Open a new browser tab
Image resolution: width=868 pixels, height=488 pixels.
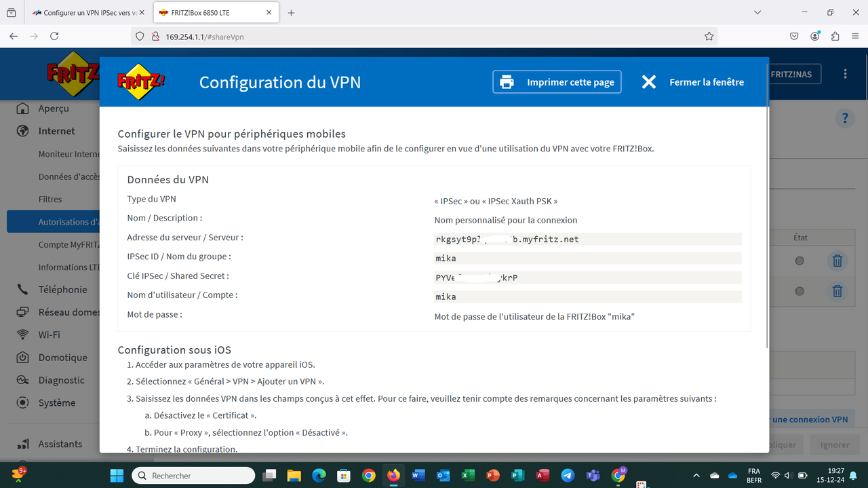click(292, 13)
